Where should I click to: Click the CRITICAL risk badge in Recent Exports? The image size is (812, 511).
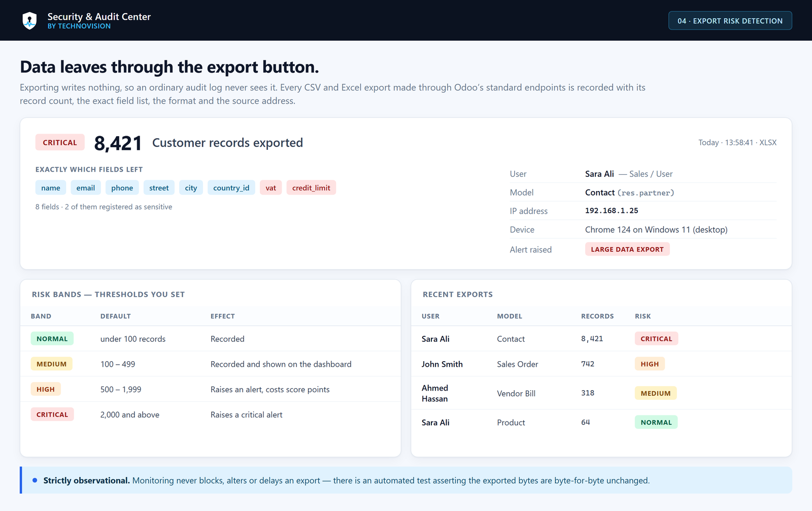(x=656, y=339)
